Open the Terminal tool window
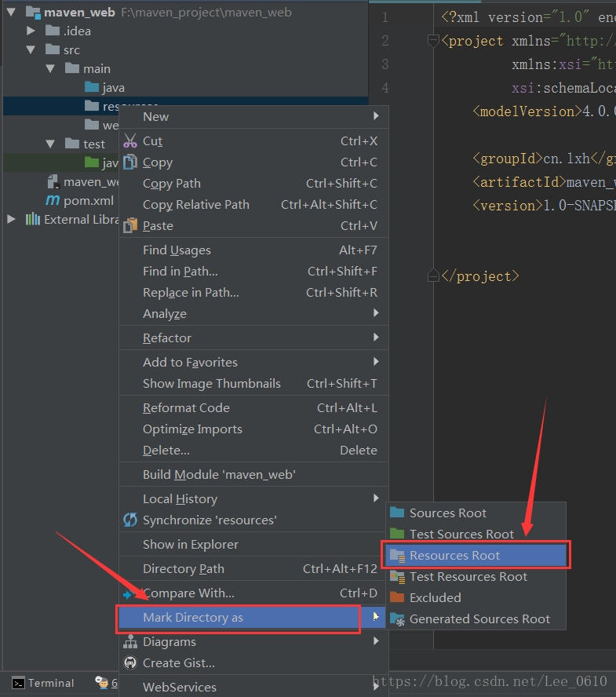 click(43, 683)
